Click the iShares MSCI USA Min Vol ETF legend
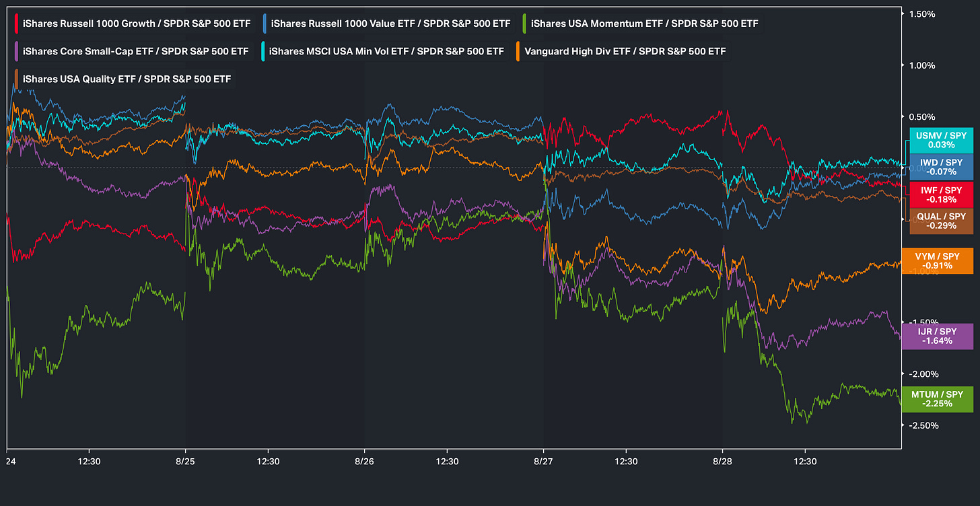The width and height of the screenshot is (980, 506). (384, 51)
